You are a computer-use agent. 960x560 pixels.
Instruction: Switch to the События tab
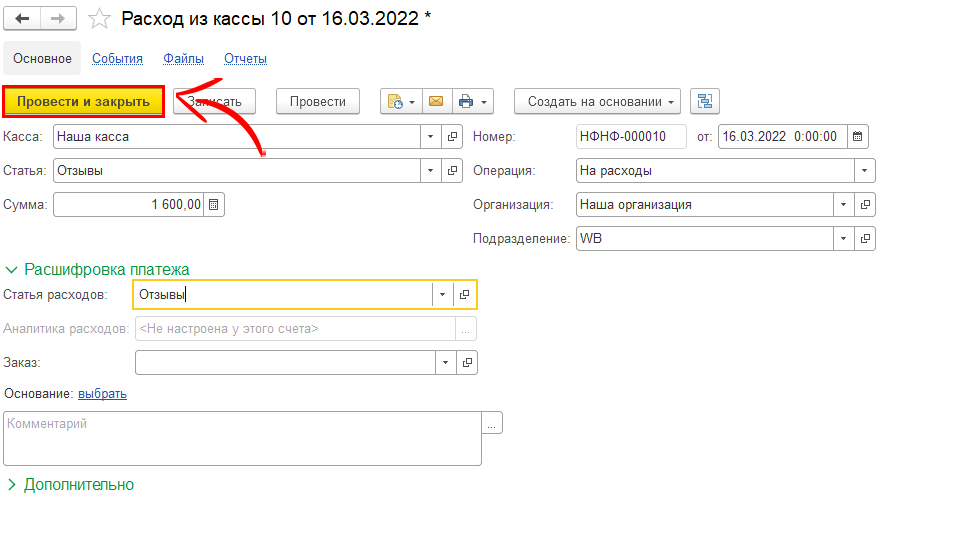(117, 59)
